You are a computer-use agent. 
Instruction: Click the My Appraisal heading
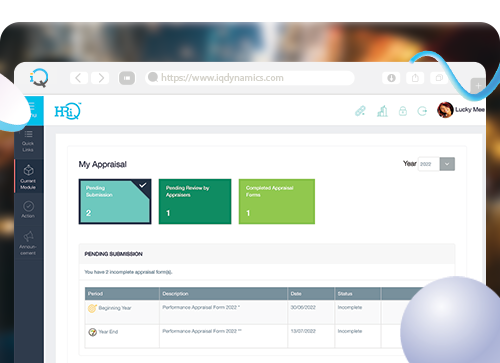click(103, 164)
